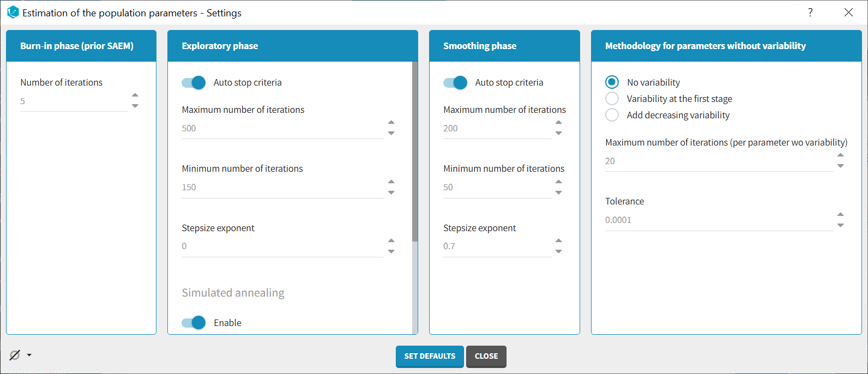Image resolution: width=868 pixels, height=374 pixels.
Task: Toggle Smoothing phase Auto stop criteria
Action: pyautogui.click(x=455, y=82)
